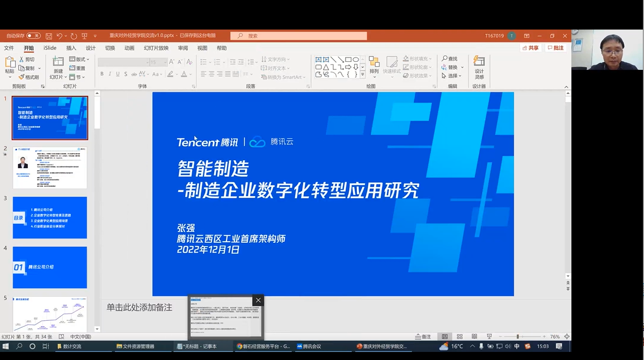This screenshot has width=644, height=360.
Task: Toggle the notes pane with 备注
Action: pyautogui.click(x=423, y=336)
